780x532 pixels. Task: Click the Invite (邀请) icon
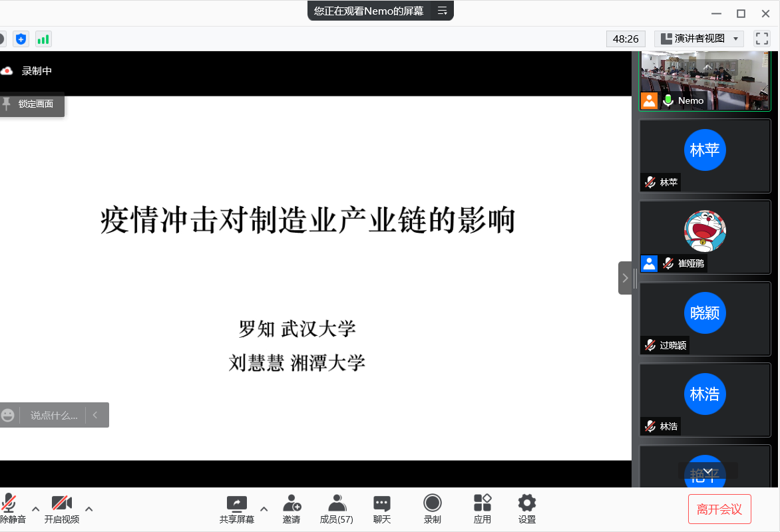(292, 509)
